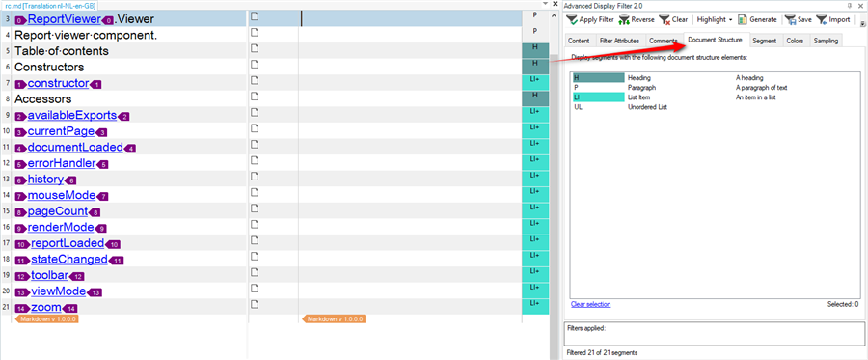Image resolution: width=868 pixels, height=360 pixels.
Task: Switch to the Colors tab
Action: [795, 41]
